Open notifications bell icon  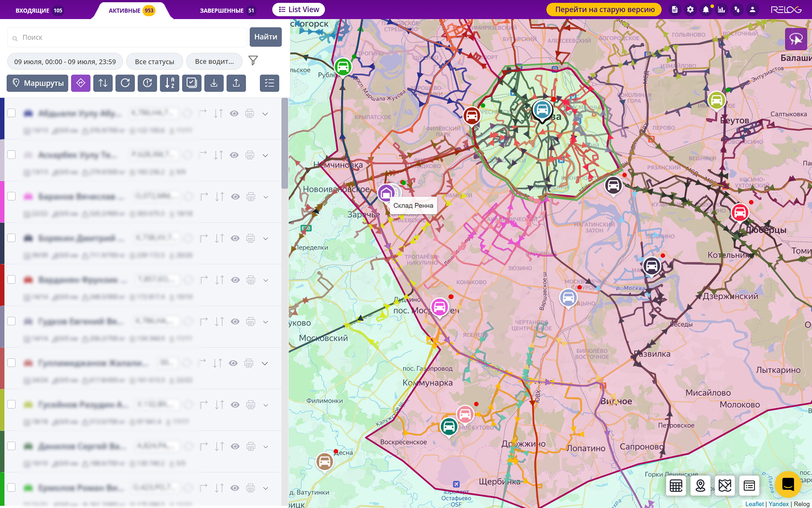click(x=706, y=10)
